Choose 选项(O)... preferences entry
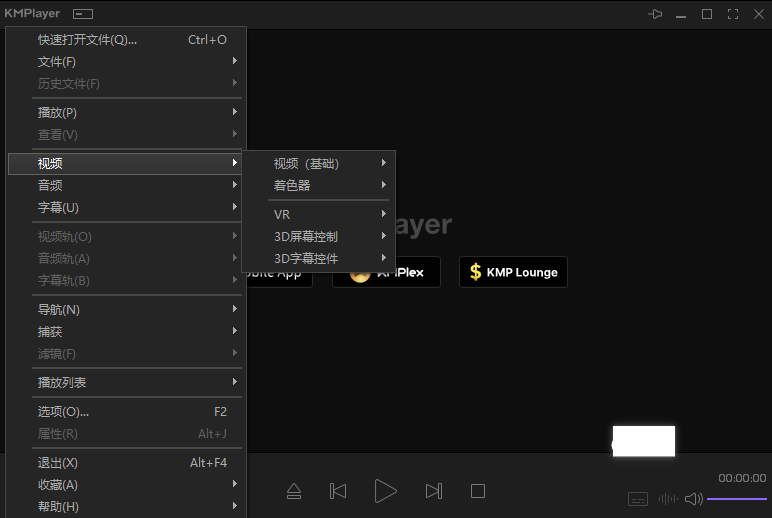The image size is (772, 518). (x=126, y=412)
